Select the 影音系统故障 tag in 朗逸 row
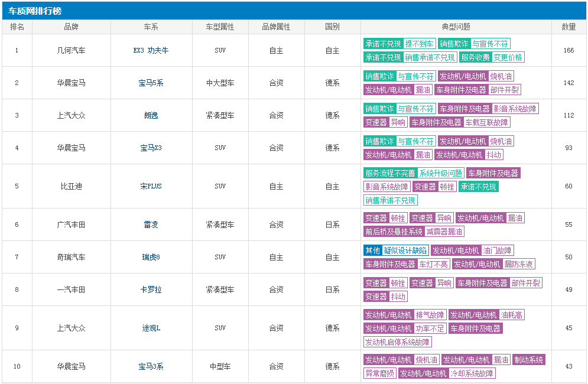This screenshot has height=384, width=588. tap(515, 109)
